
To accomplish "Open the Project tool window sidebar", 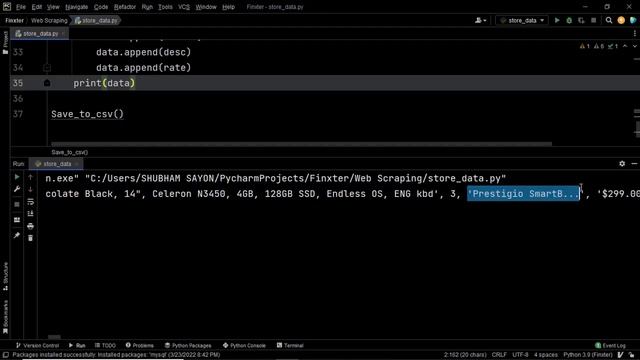I will click(5, 42).
